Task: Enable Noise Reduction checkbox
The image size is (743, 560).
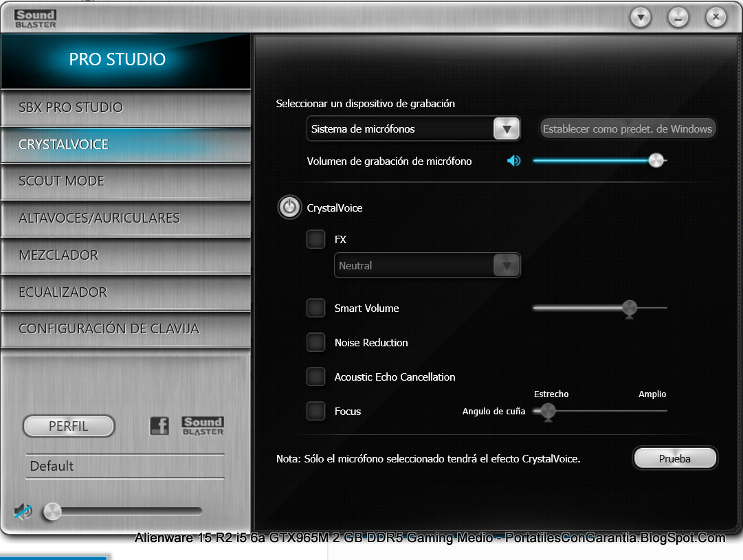Action: [x=315, y=342]
